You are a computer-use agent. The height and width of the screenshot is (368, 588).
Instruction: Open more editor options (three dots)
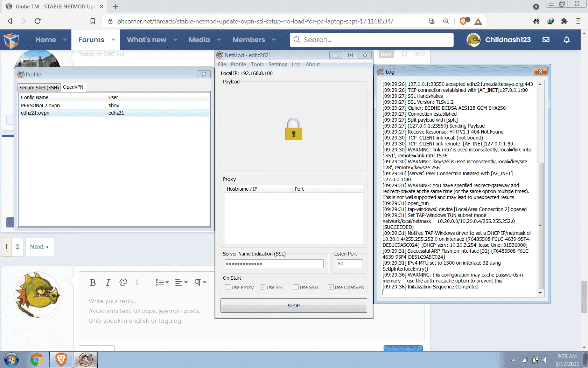pyautogui.click(x=137, y=282)
